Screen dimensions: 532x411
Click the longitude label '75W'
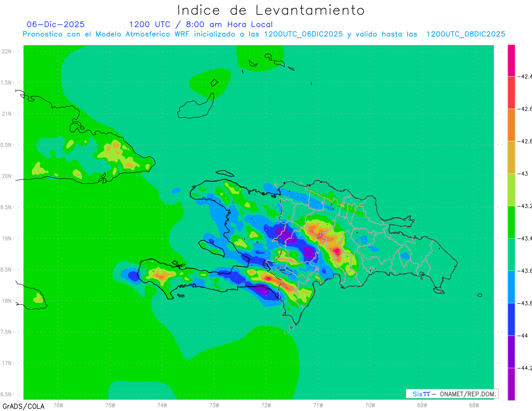[110, 405]
